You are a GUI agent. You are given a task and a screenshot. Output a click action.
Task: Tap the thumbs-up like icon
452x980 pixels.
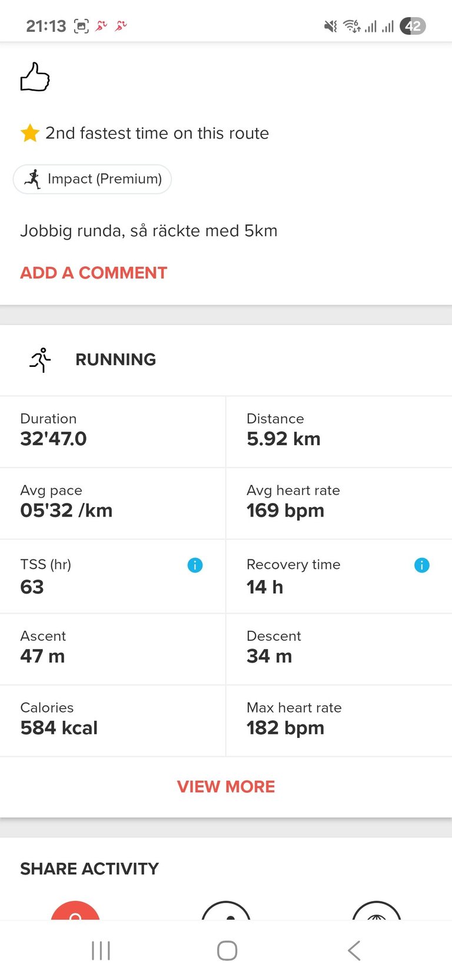click(x=35, y=77)
